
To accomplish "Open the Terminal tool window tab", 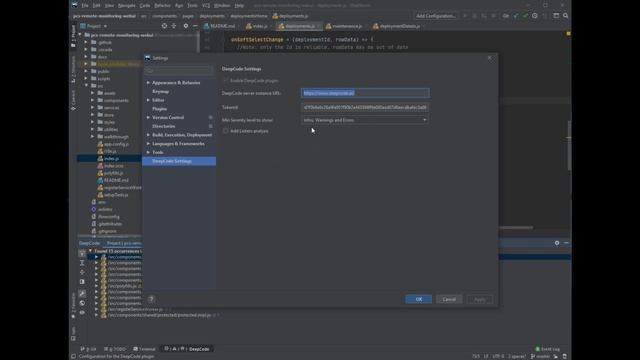I will click(x=144, y=349).
